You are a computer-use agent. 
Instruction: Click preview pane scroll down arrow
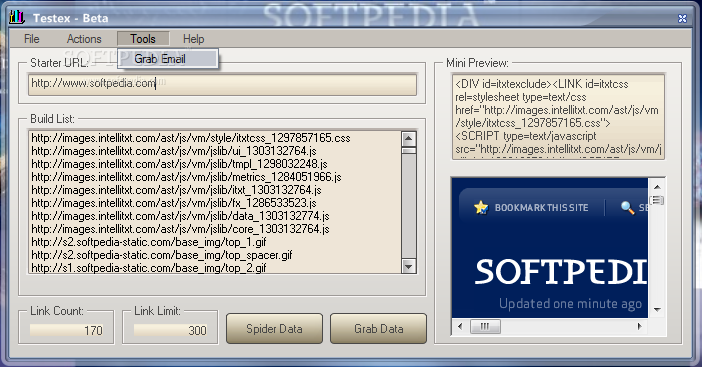tap(657, 310)
